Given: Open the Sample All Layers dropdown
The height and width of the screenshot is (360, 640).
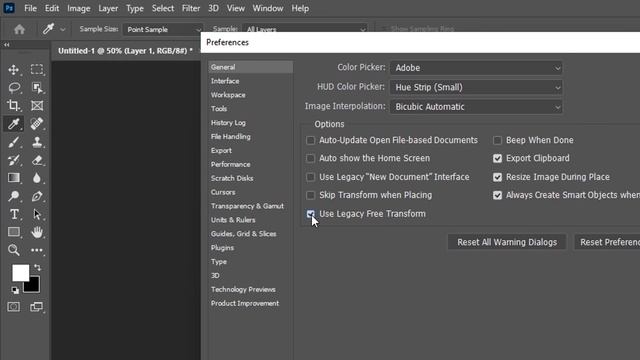Looking at the screenshot, I should pos(305,29).
